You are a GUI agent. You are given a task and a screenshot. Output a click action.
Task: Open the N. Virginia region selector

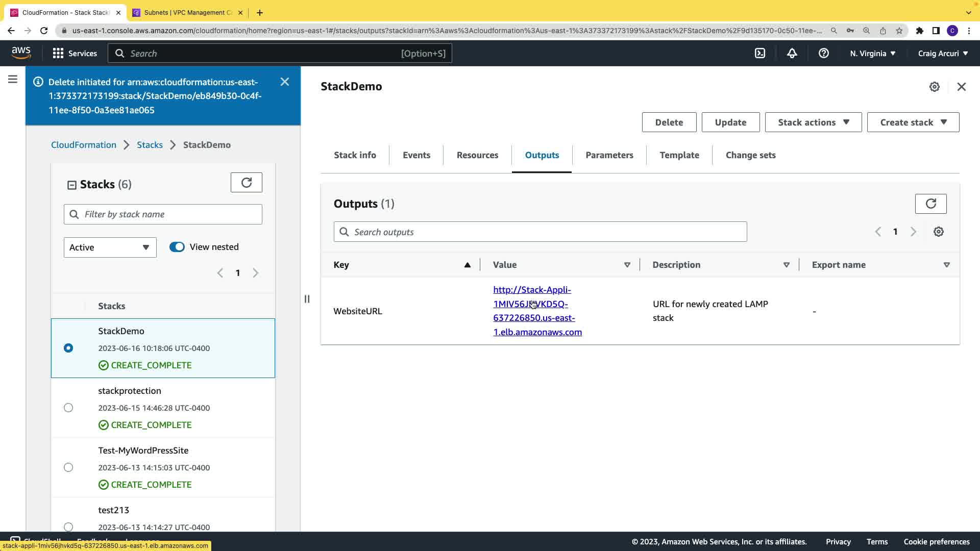point(872,53)
